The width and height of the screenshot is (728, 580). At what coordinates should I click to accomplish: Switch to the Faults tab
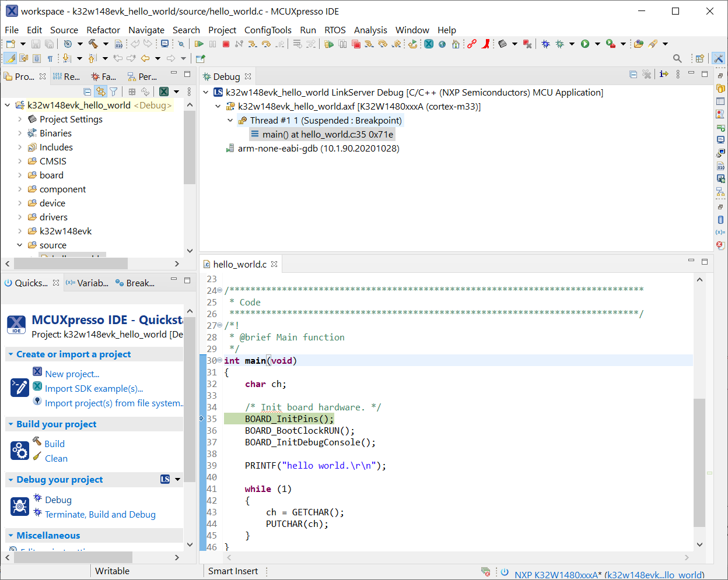click(104, 76)
